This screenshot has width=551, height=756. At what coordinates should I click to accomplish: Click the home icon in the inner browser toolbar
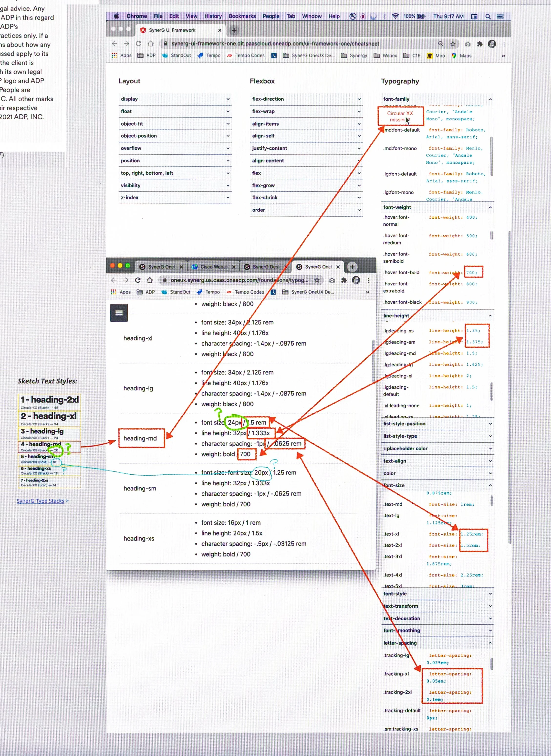[150, 280]
